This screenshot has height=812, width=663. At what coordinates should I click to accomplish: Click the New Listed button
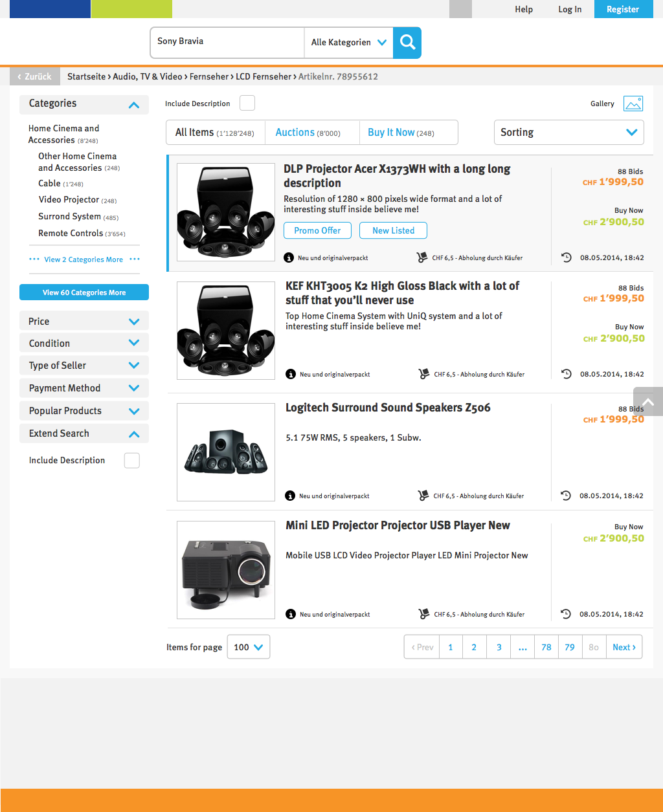pos(394,230)
